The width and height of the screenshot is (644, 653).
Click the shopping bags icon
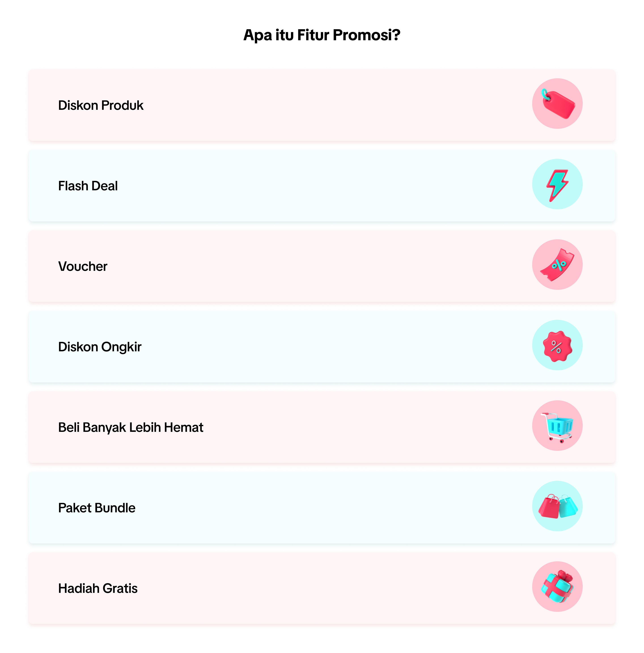557,506
